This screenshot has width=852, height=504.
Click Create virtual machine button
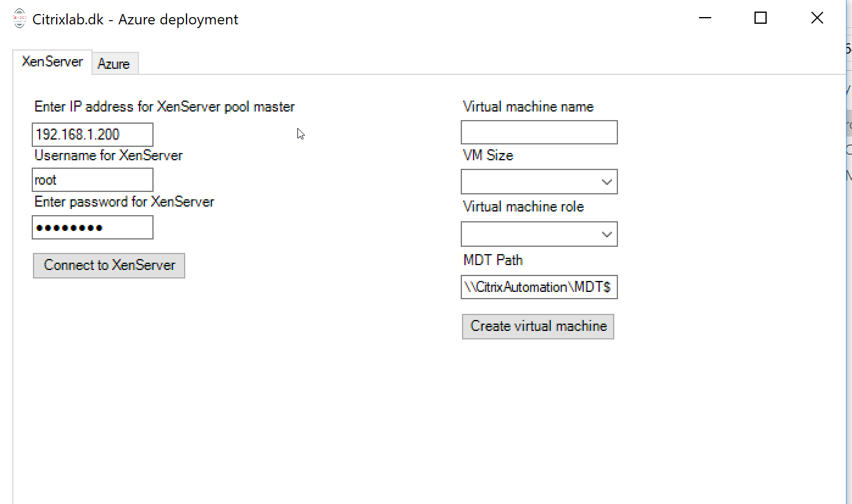[x=538, y=327]
